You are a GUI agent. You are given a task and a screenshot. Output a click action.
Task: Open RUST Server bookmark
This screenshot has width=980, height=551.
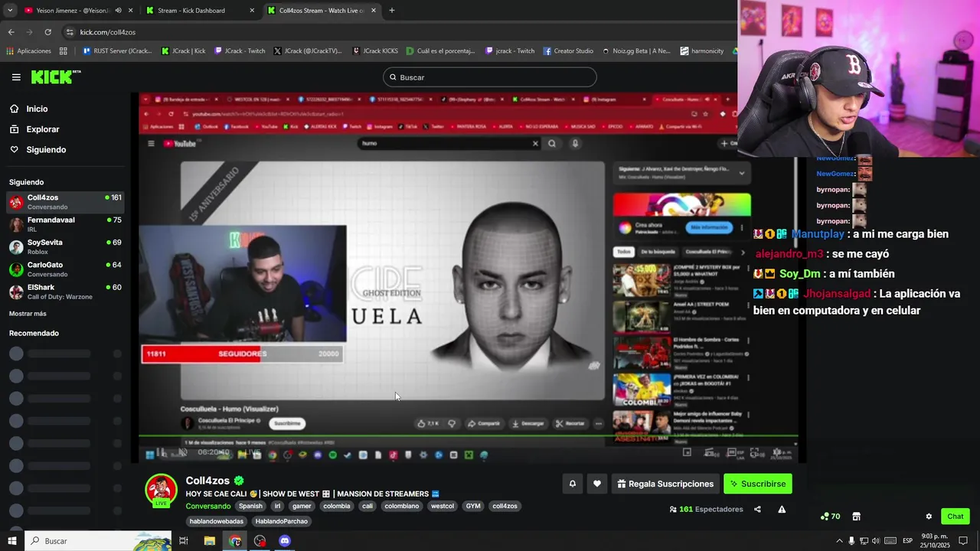[117, 51]
